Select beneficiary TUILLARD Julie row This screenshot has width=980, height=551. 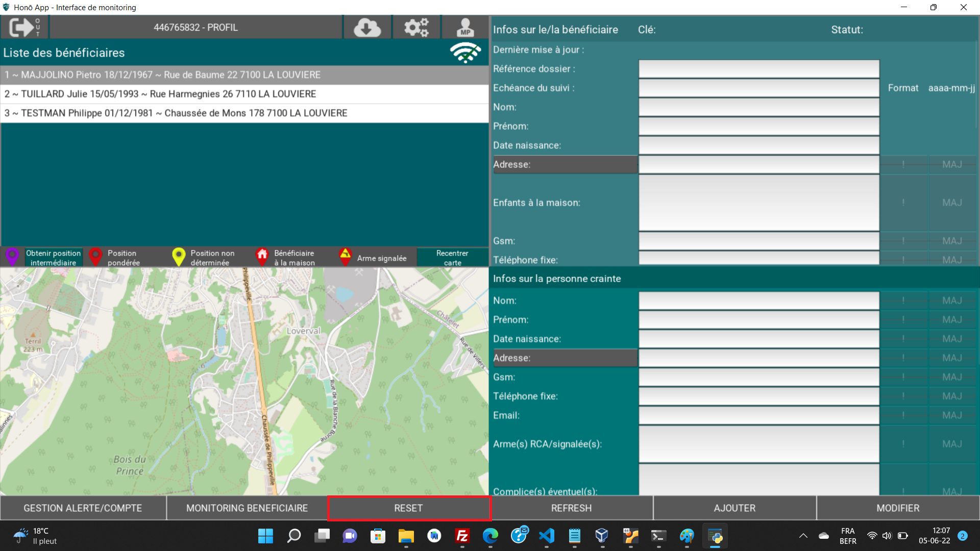(x=244, y=94)
